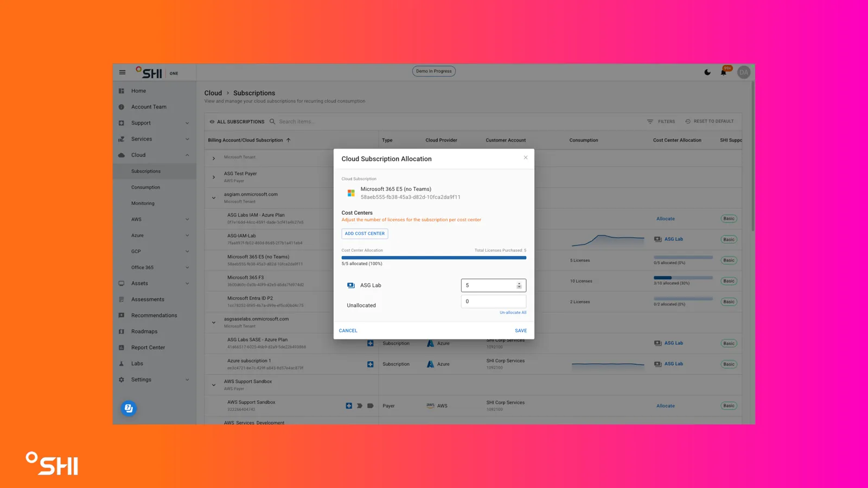Viewport: 868px width, 488px height.
Task: Toggle dark mode moon icon
Action: pos(707,72)
